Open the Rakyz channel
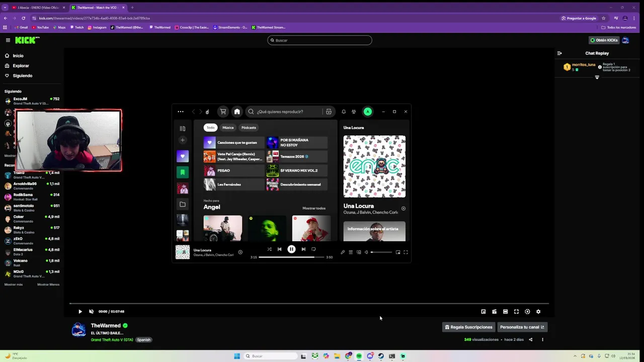This screenshot has height=362, width=644. coord(32,230)
